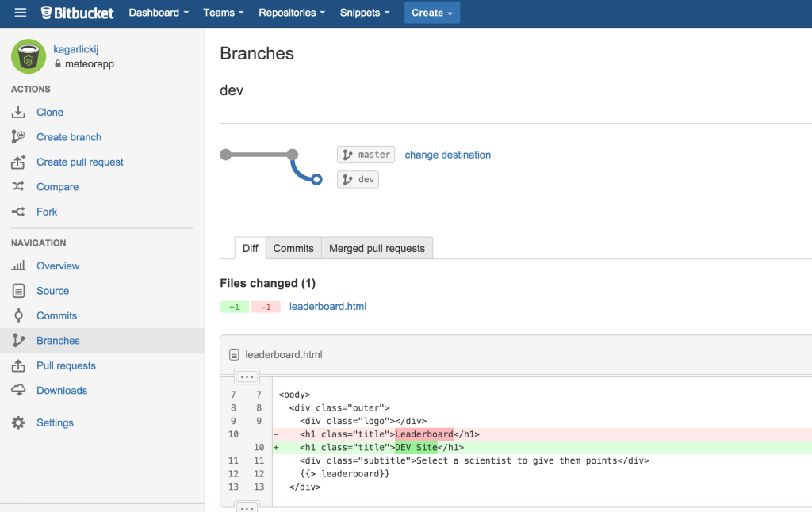Viewport: 812px width, 512px height.
Task: Click the Create branch icon
Action: click(x=19, y=137)
